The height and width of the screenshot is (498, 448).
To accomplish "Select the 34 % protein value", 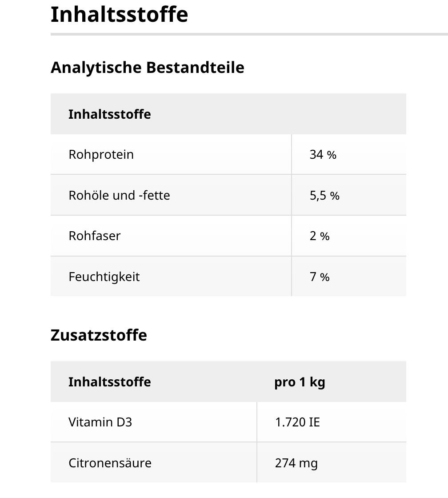I will tap(323, 155).
